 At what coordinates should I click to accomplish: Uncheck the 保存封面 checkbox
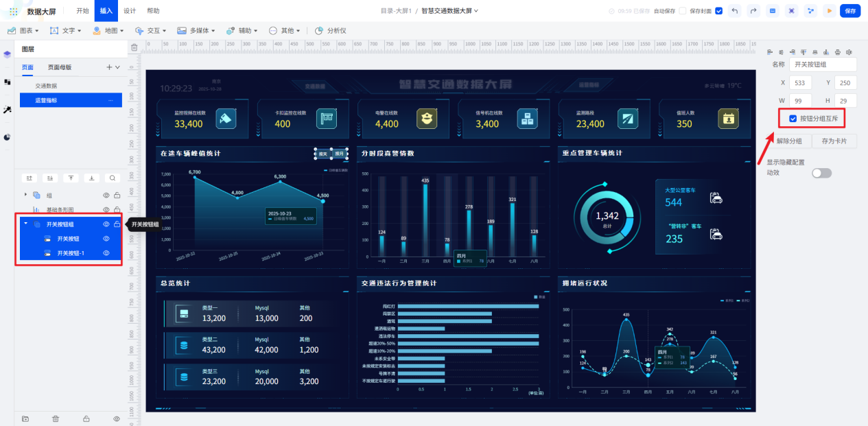pos(718,11)
